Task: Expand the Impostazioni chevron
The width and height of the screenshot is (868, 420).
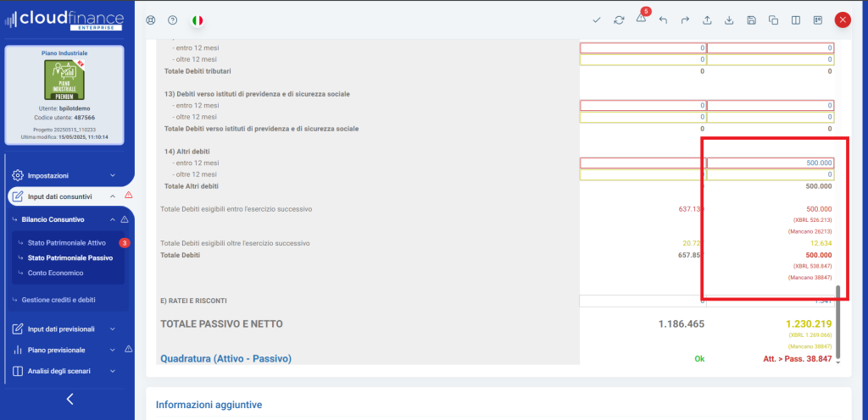Action: [x=113, y=175]
